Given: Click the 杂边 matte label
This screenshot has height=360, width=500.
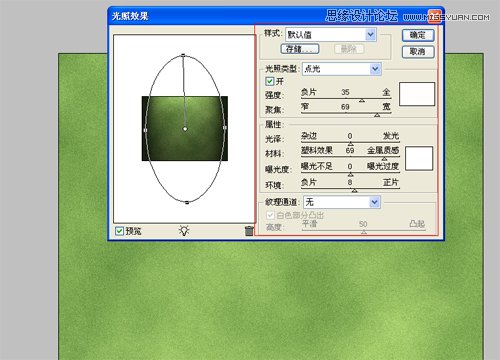Looking at the screenshot, I should click(x=309, y=136).
